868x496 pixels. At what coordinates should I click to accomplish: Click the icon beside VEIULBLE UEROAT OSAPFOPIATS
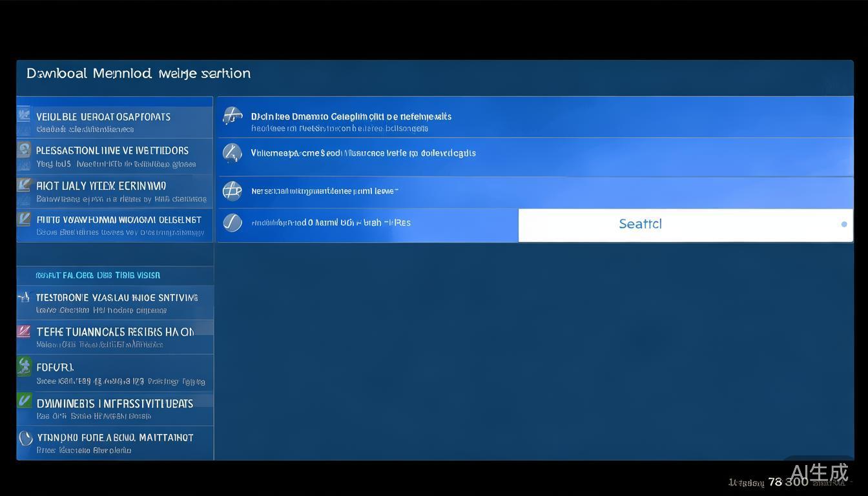click(24, 116)
